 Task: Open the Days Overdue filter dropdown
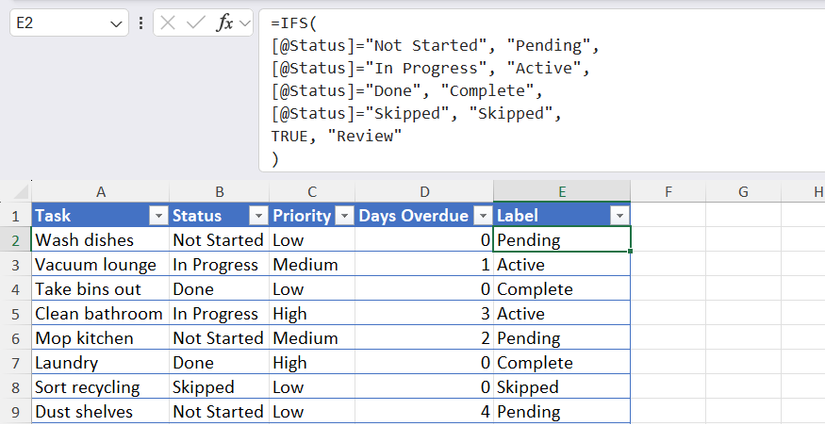tap(483, 216)
